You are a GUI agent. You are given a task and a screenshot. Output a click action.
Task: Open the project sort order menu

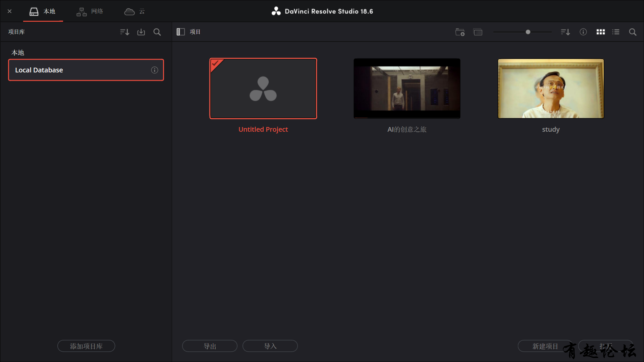[x=566, y=32]
